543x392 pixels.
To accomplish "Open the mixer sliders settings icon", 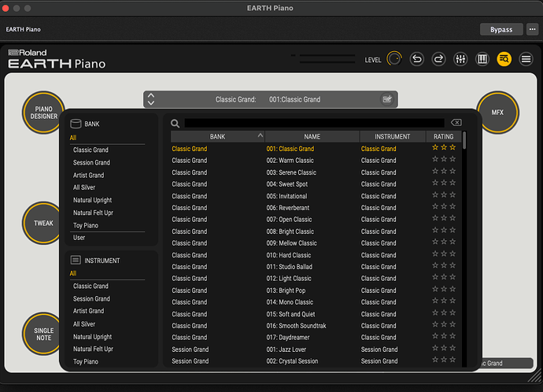I will (461, 59).
